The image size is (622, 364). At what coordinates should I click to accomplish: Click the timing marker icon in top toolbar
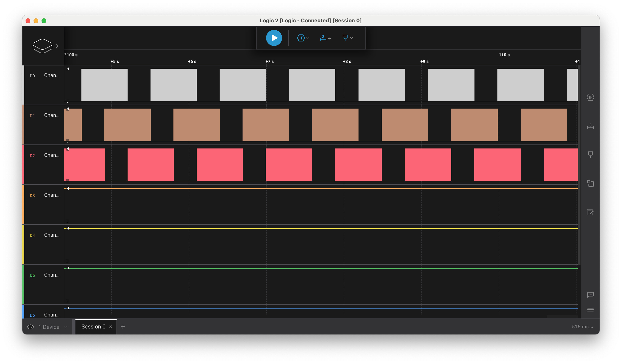[345, 38]
